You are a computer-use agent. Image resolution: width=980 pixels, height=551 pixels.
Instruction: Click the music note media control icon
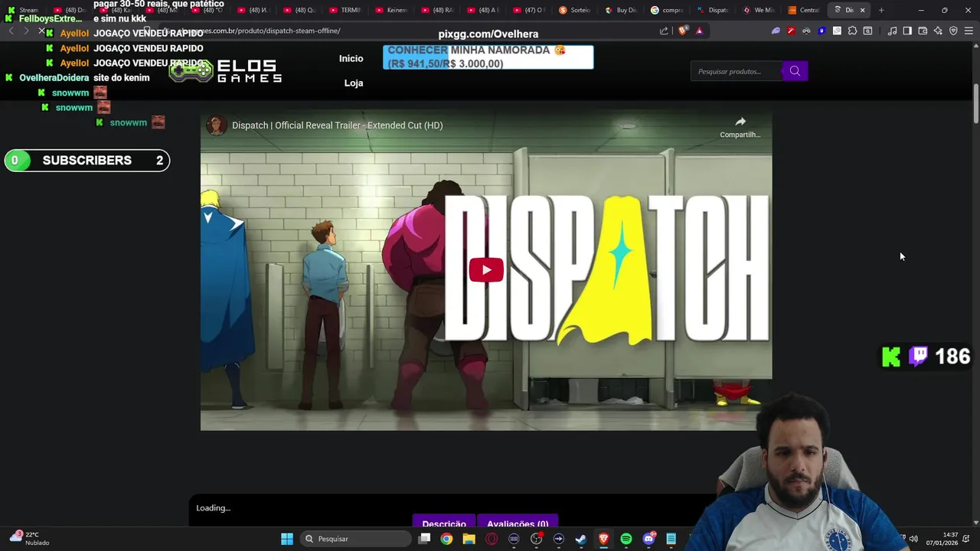(892, 31)
